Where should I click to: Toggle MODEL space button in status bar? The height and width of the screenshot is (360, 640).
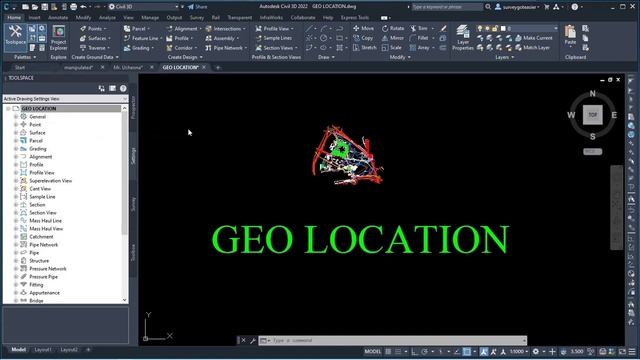pyautogui.click(x=372, y=351)
